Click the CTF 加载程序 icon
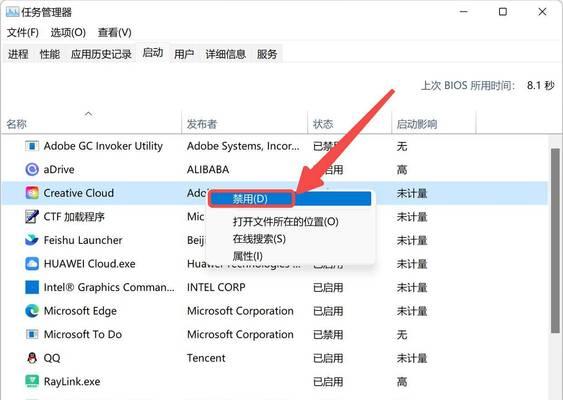This screenshot has width=563, height=400. [x=32, y=217]
